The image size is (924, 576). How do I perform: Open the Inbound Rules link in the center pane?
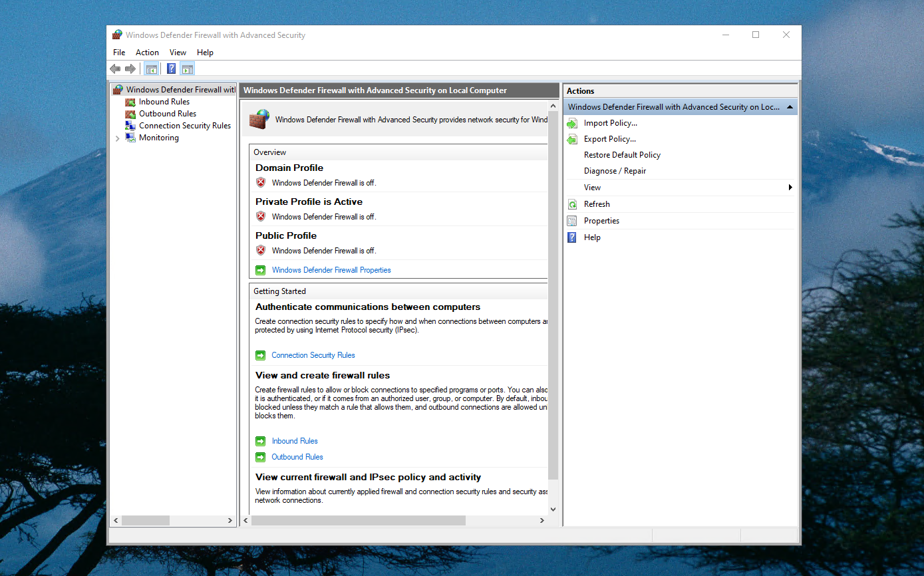pos(295,441)
